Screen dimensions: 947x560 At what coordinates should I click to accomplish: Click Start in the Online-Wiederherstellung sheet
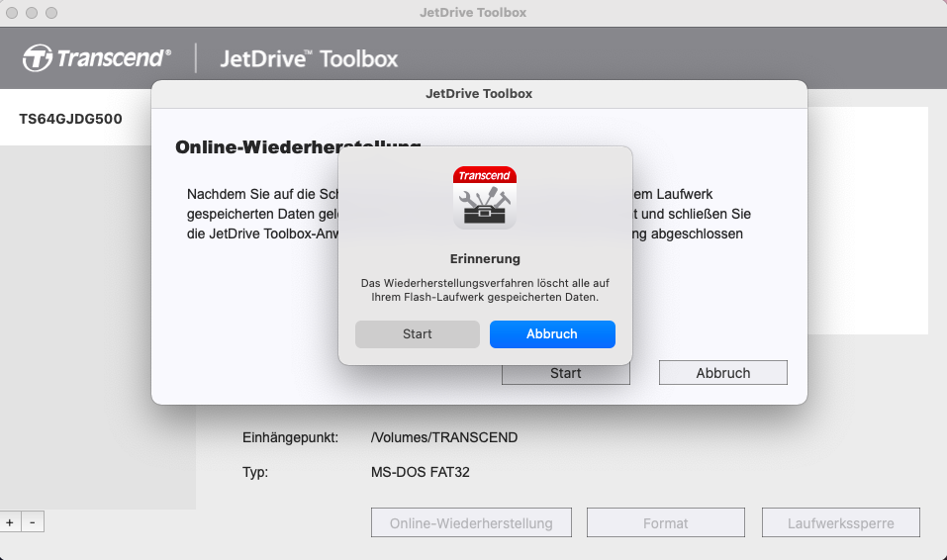566,375
